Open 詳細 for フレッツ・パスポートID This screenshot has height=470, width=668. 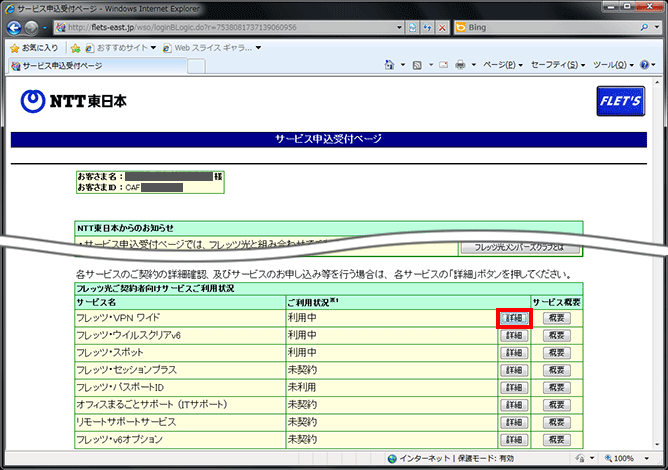pos(514,387)
